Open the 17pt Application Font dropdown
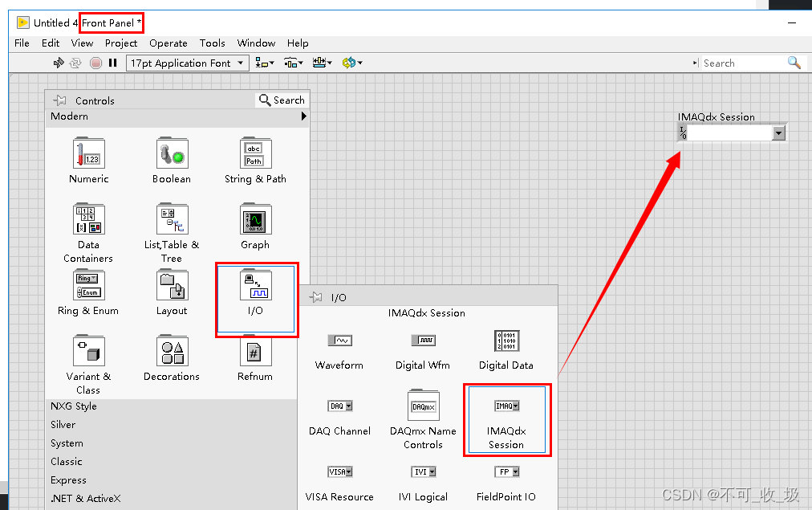 [x=187, y=63]
